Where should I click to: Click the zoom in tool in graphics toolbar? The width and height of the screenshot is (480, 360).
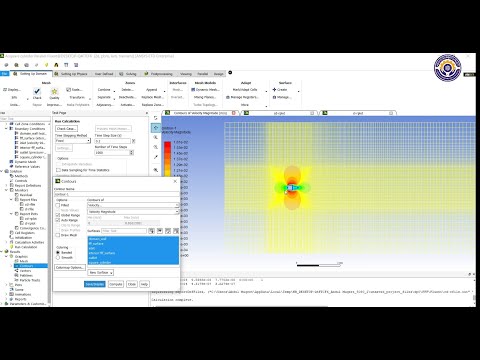pos(156,137)
